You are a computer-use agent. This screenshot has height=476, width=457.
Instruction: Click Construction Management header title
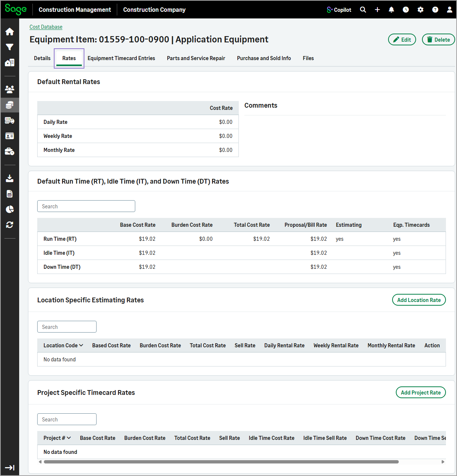[75, 10]
